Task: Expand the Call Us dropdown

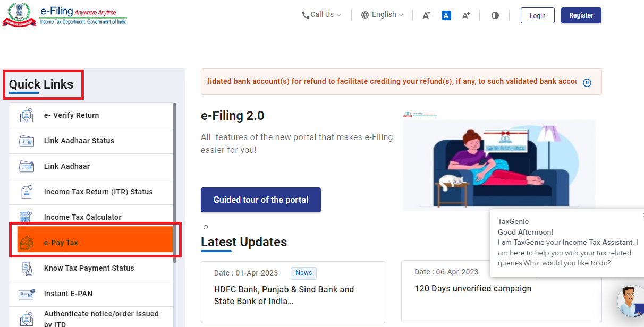Action: click(320, 14)
